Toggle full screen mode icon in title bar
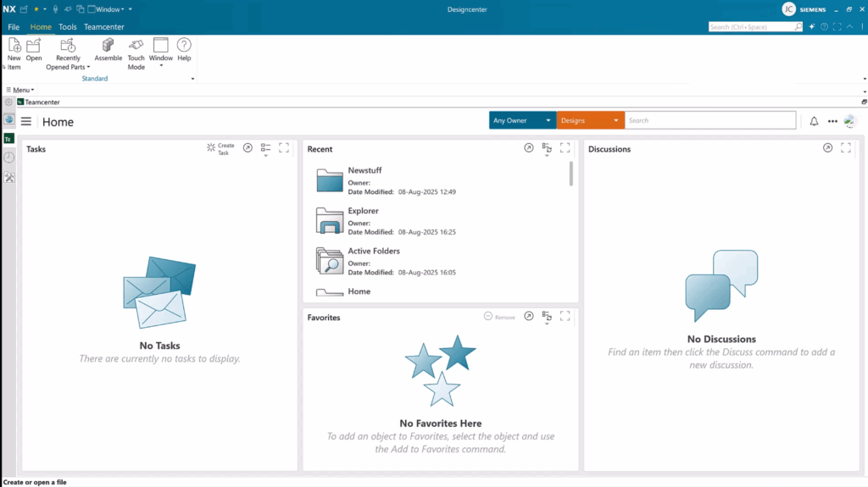Viewport: 868px width, 487px height. (x=837, y=27)
